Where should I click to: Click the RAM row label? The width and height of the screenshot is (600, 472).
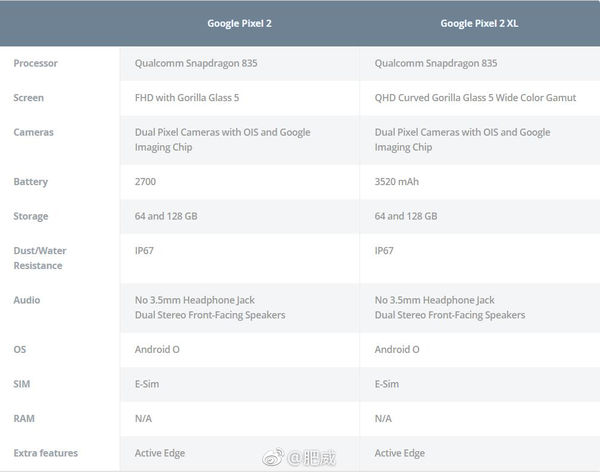tap(24, 419)
